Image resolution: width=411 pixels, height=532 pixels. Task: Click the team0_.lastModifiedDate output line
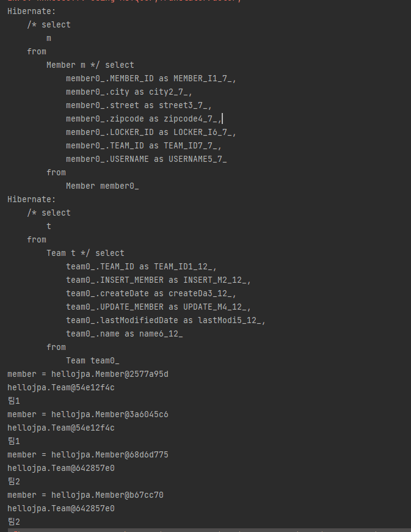[166, 320]
